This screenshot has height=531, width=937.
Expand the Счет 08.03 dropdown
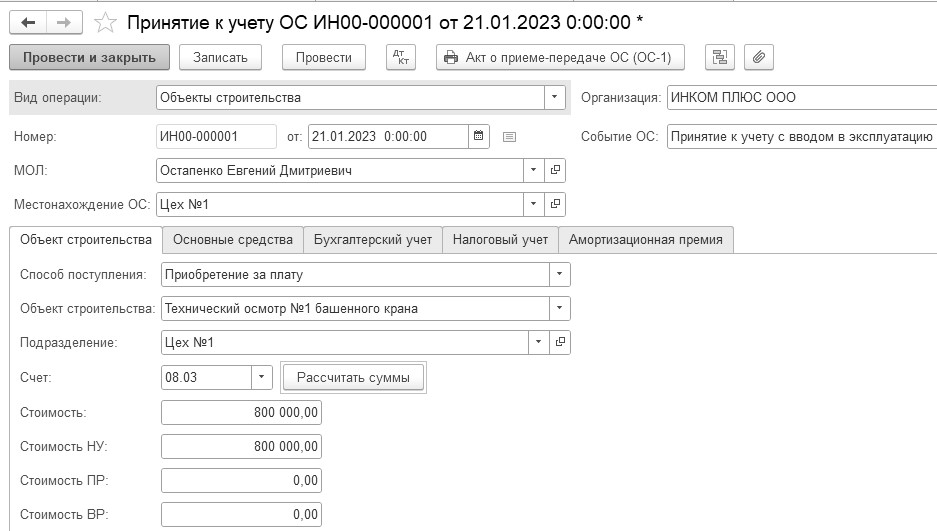(261, 377)
